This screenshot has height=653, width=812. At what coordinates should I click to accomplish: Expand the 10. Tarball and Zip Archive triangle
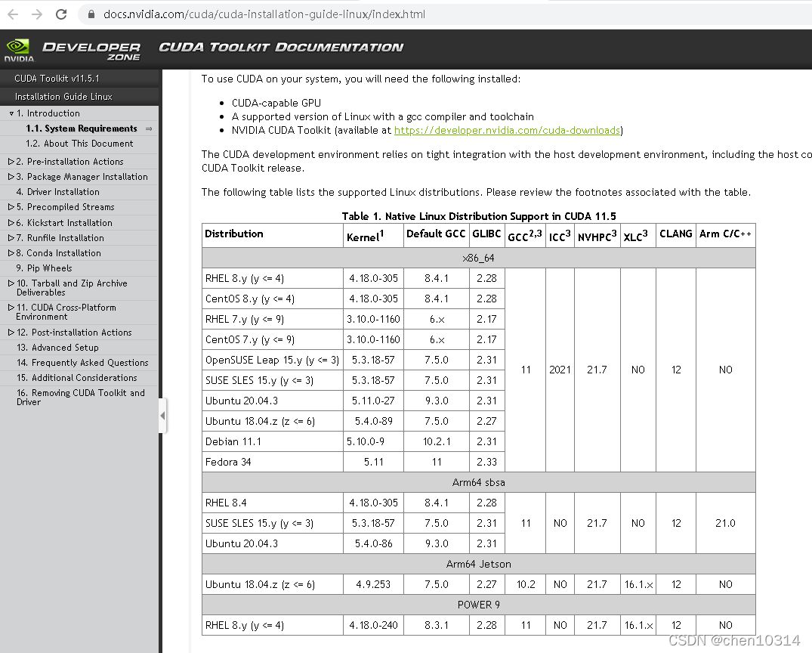11,283
